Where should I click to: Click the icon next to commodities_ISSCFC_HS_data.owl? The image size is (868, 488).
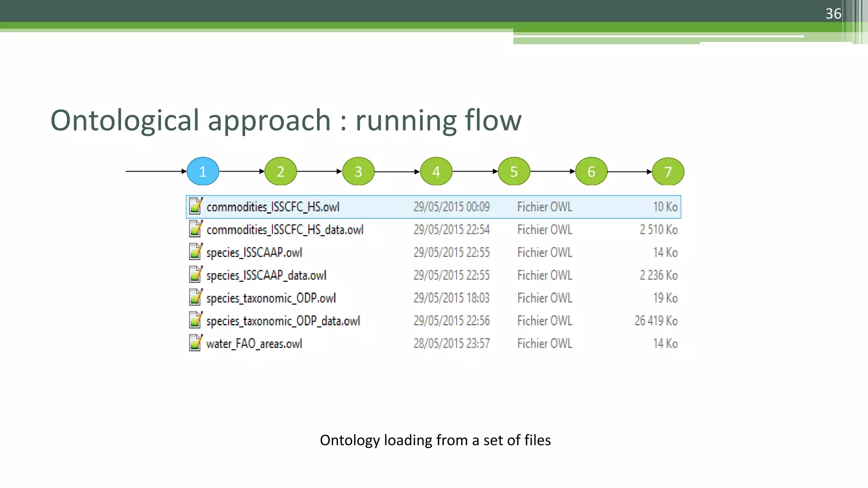click(195, 229)
